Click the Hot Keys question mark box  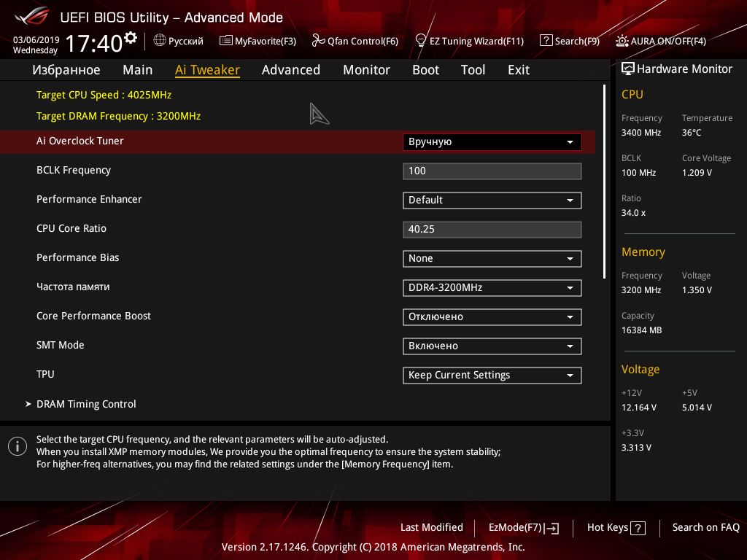(638, 528)
